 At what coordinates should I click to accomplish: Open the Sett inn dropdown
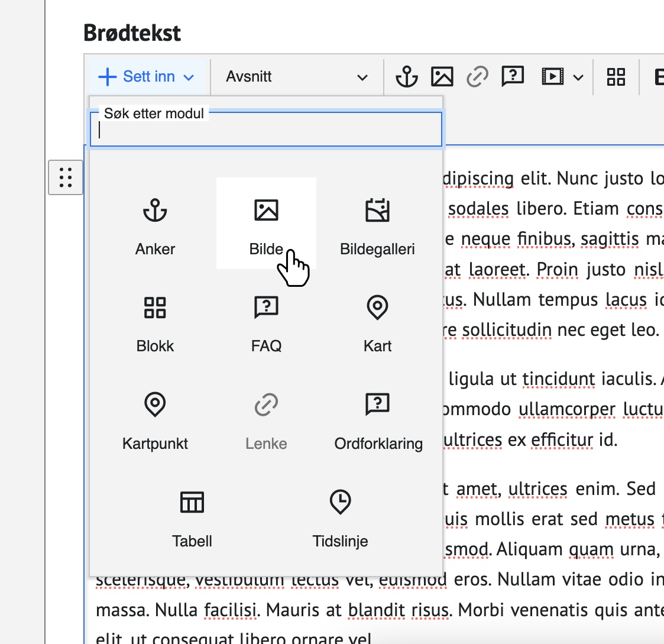[147, 77]
